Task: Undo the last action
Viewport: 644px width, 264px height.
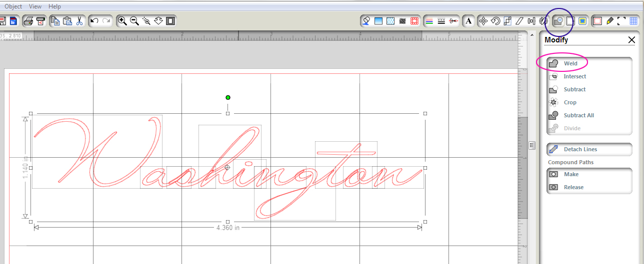Action: click(94, 21)
